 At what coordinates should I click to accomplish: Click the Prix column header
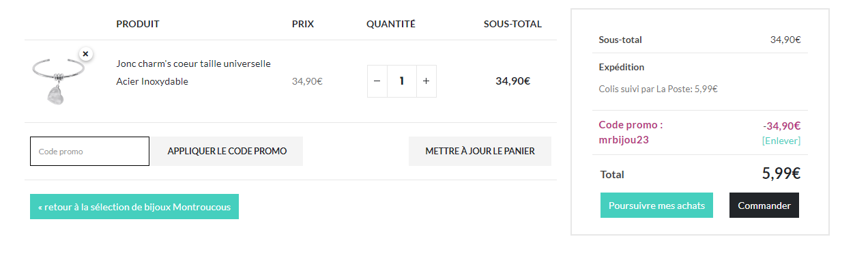[x=303, y=24]
